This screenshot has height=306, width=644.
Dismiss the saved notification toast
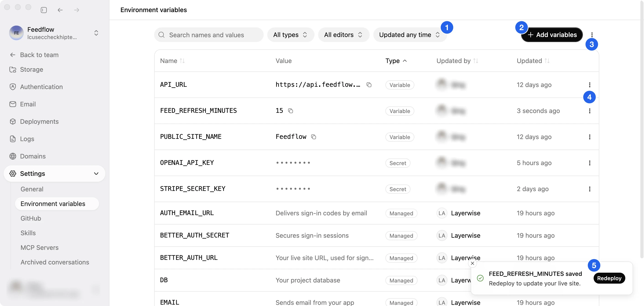pos(472,263)
